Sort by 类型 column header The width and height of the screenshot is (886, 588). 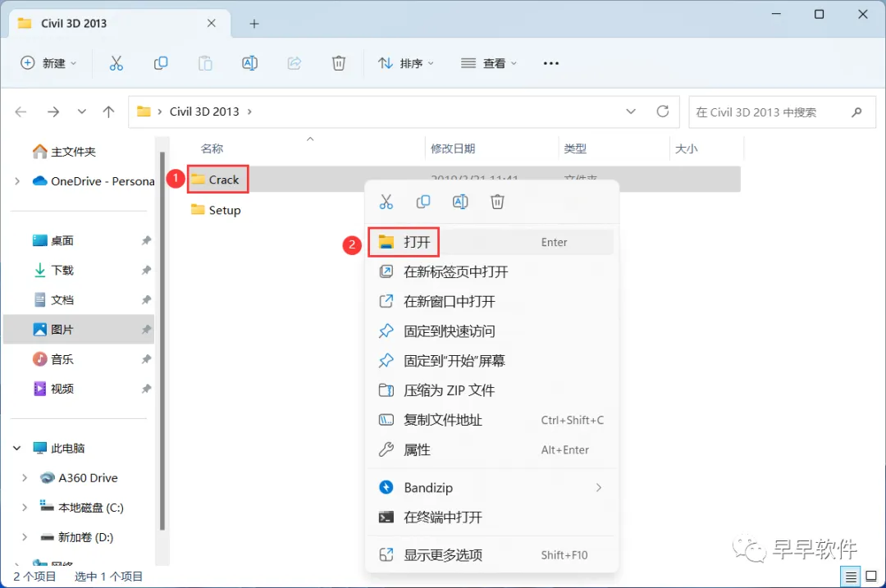574,148
